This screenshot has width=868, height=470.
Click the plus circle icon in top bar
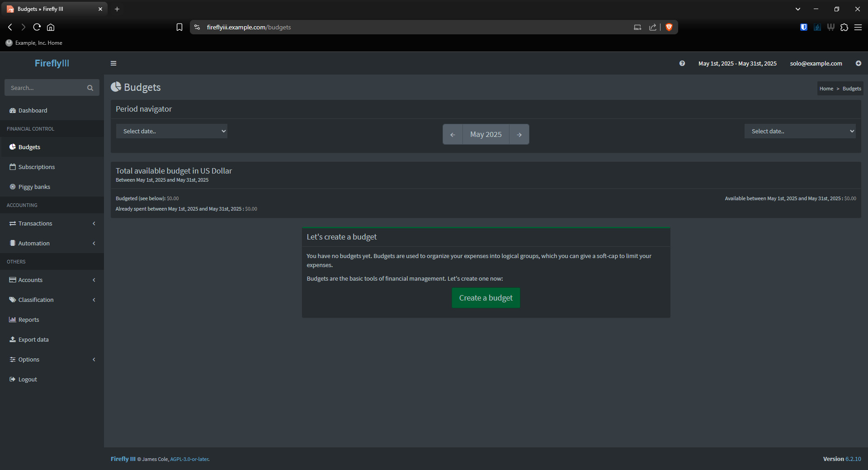(x=858, y=63)
